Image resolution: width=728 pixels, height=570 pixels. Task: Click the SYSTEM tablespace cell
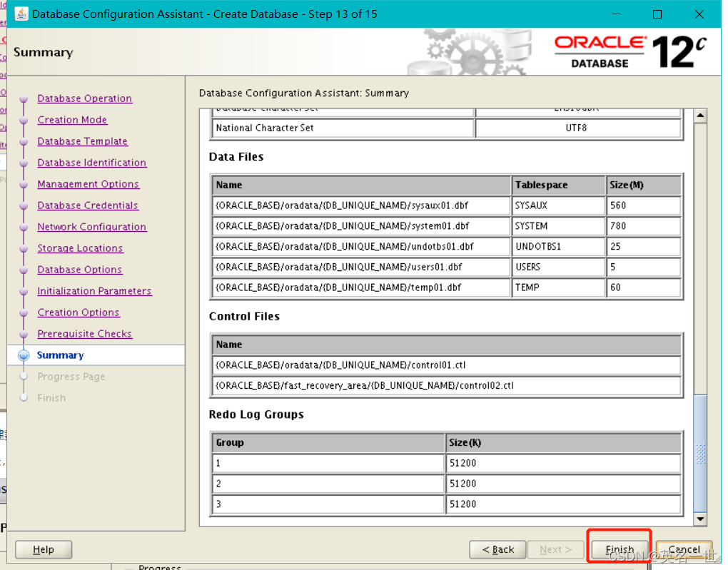pyautogui.click(x=559, y=225)
